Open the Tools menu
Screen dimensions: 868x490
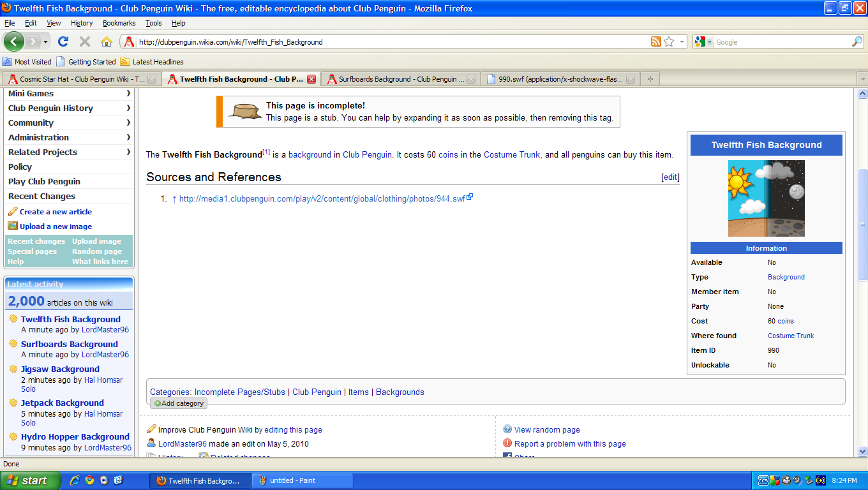[153, 23]
